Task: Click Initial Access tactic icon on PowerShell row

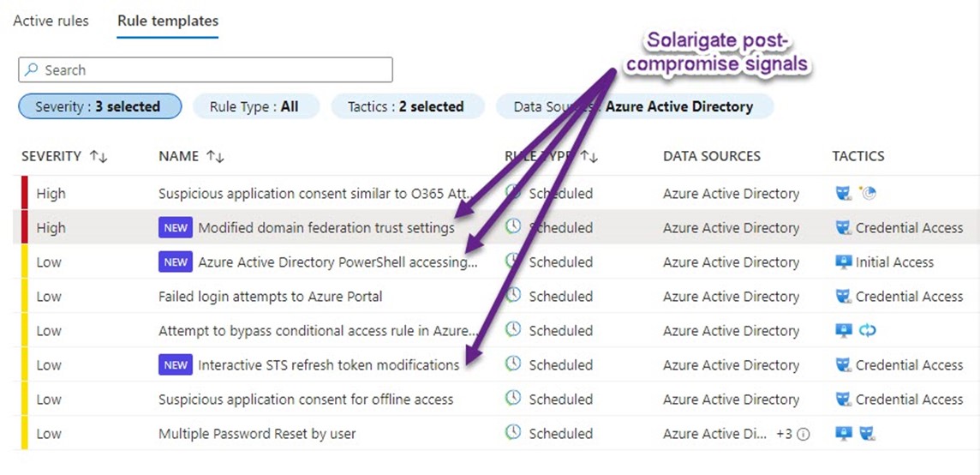Action: point(843,262)
